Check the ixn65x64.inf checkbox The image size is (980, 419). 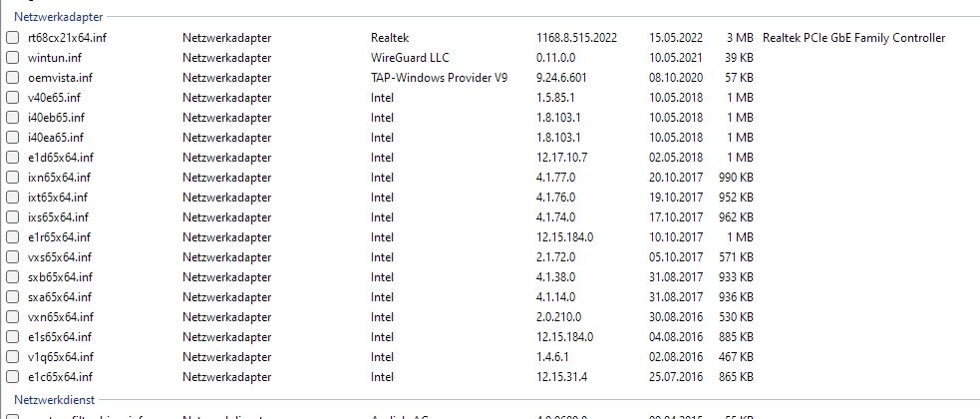(13, 177)
